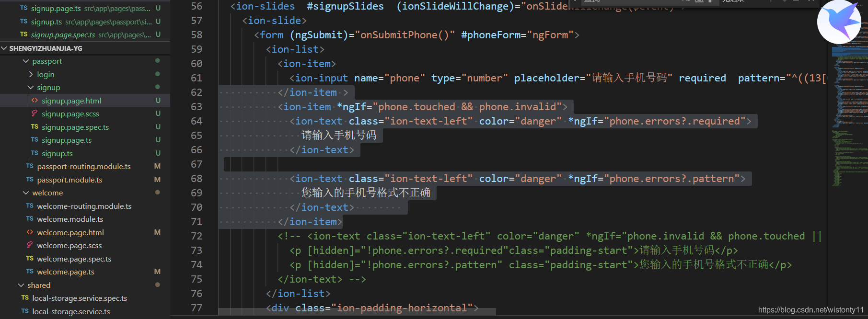Image resolution: width=868 pixels, height=319 pixels.
Task: Click line number 72 in gutter
Action: pos(197,236)
